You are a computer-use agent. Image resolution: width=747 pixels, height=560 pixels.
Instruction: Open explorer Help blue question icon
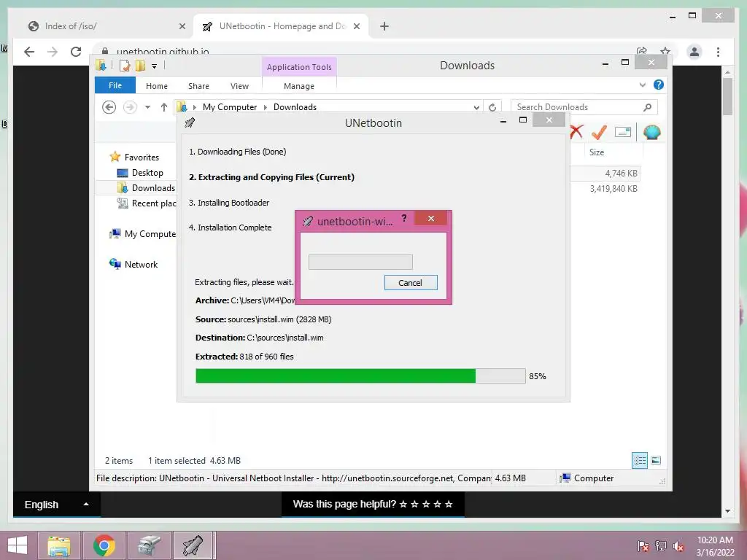click(x=659, y=85)
